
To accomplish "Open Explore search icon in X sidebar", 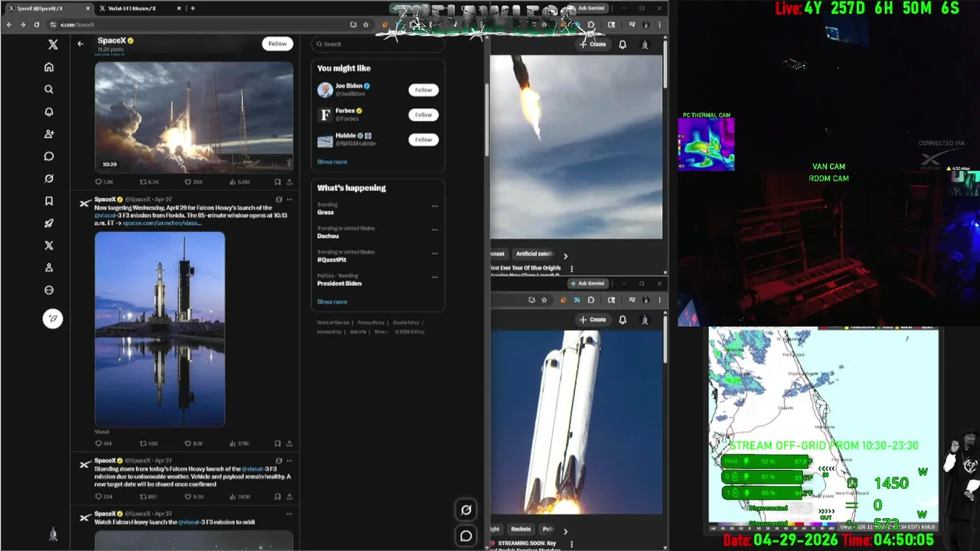I will point(49,90).
